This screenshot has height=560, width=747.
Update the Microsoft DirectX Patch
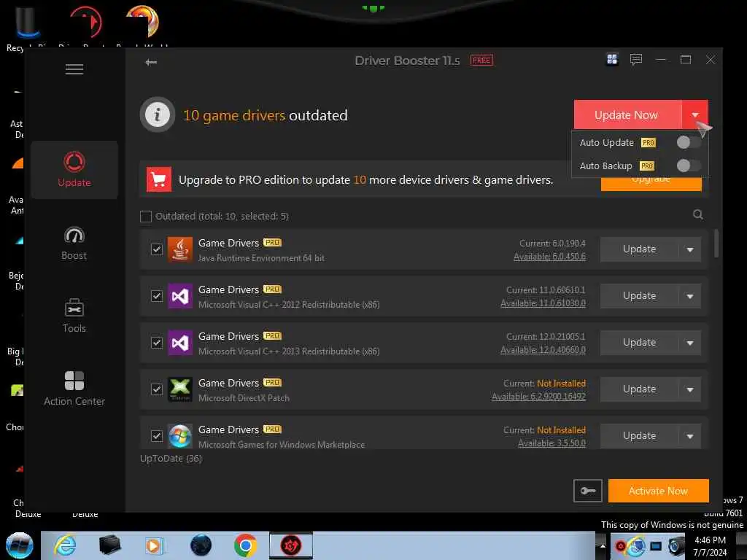pos(639,389)
